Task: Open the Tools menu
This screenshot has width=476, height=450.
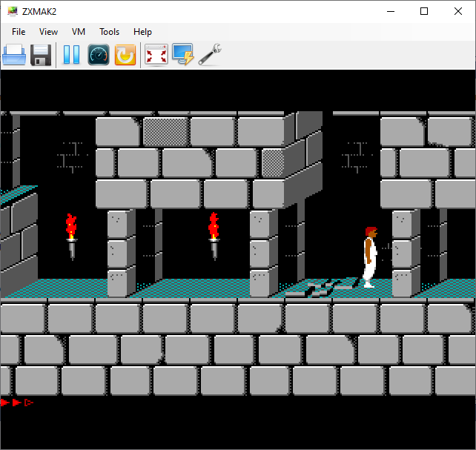Action: 109,32
